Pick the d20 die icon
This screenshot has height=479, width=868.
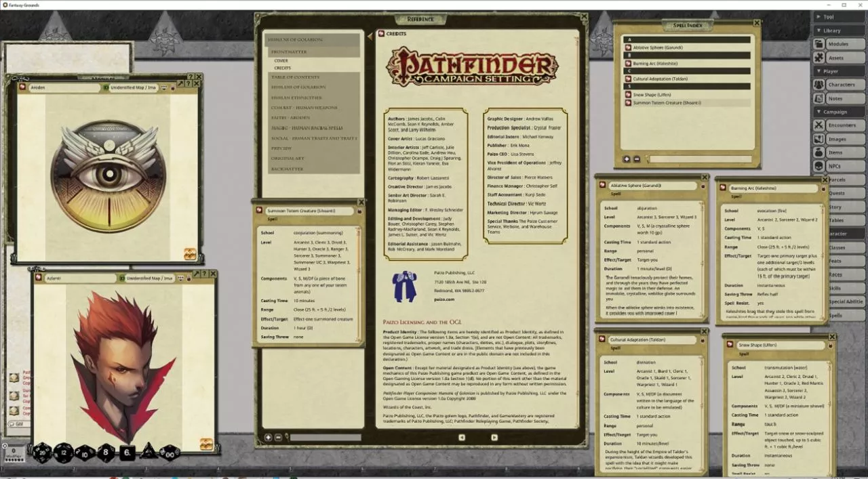[x=42, y=453]
